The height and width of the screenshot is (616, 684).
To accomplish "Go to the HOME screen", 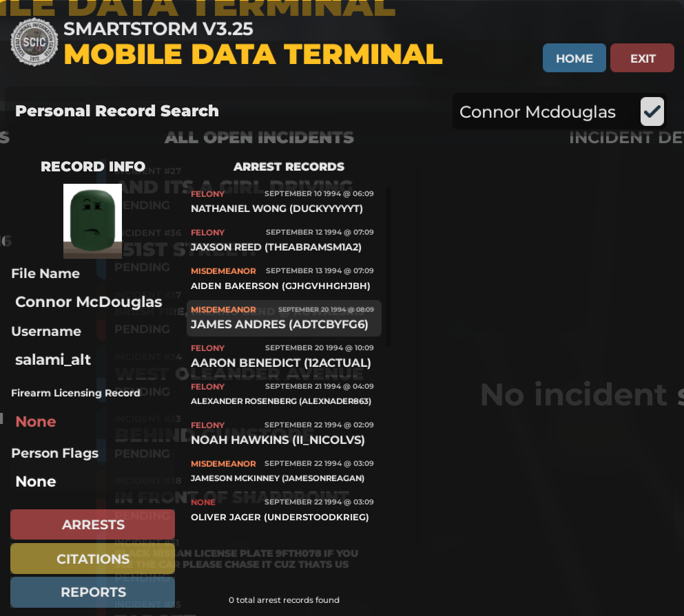I will tap(574, 59).
